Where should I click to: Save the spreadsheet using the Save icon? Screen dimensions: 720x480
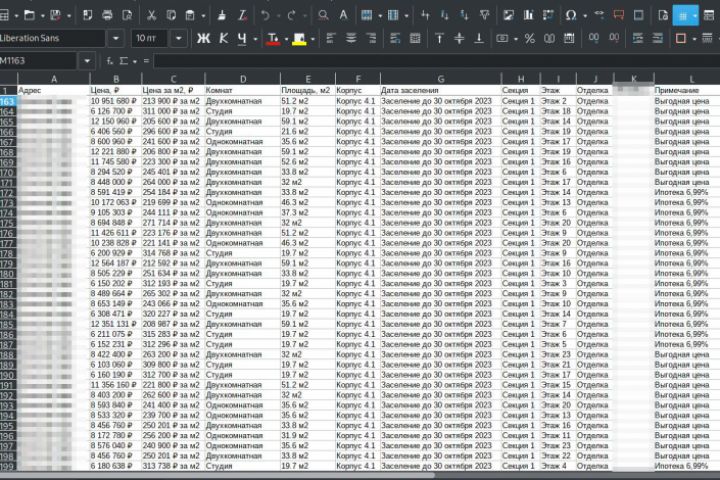tap(56, 15)
